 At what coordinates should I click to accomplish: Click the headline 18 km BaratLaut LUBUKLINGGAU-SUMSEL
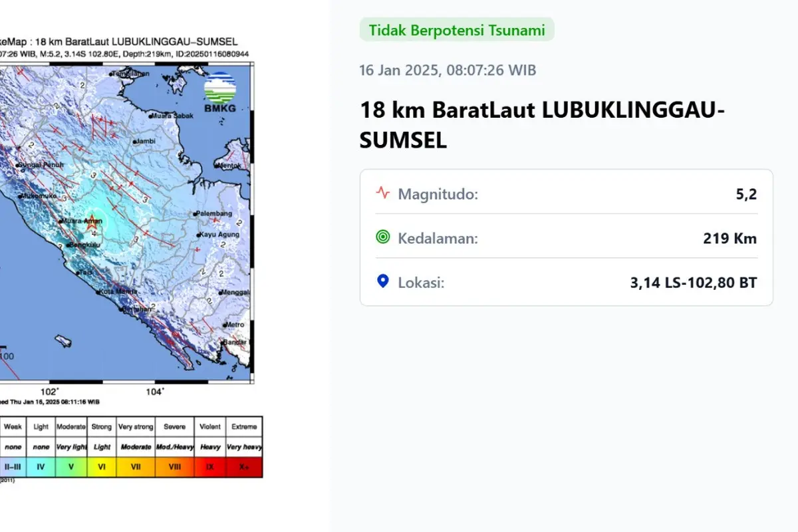[542, 125]
